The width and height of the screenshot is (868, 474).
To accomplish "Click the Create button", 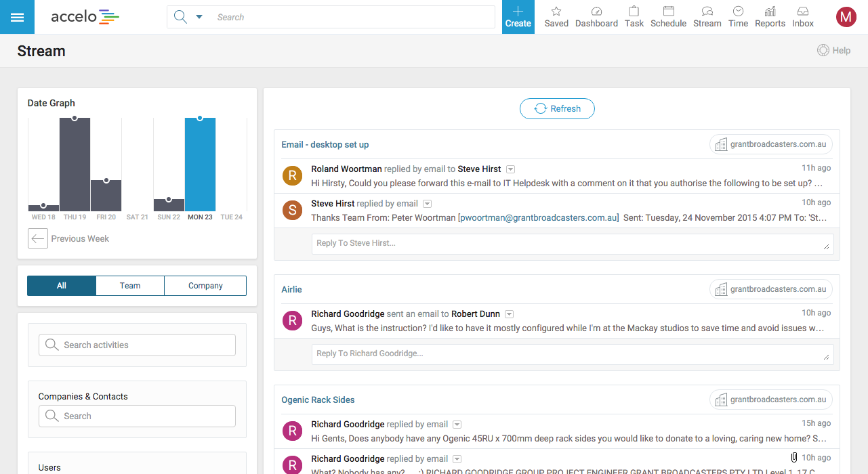I will click(x=518, y=17).
